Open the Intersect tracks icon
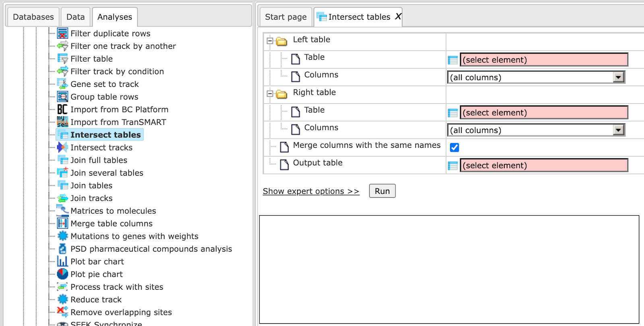 click(x=62, y=147)
